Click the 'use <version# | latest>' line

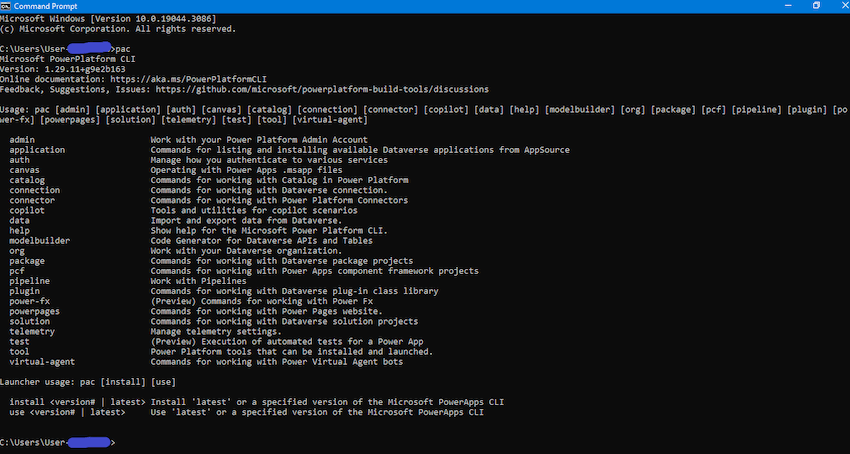(x=247, y=412)
